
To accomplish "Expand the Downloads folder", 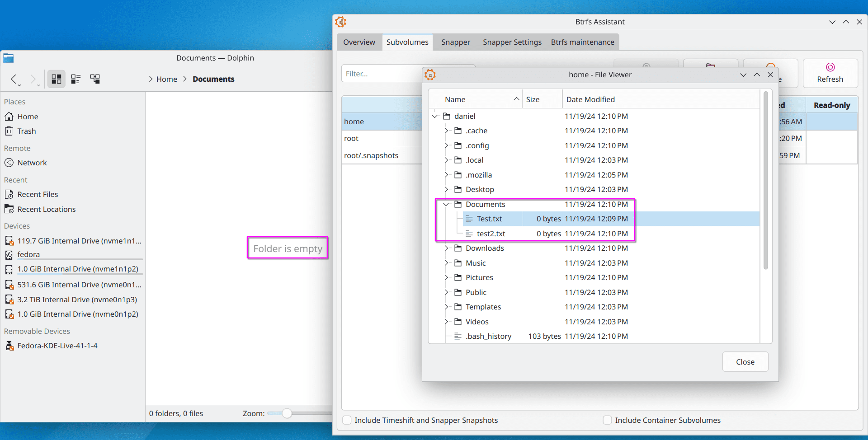I will 446,248.
